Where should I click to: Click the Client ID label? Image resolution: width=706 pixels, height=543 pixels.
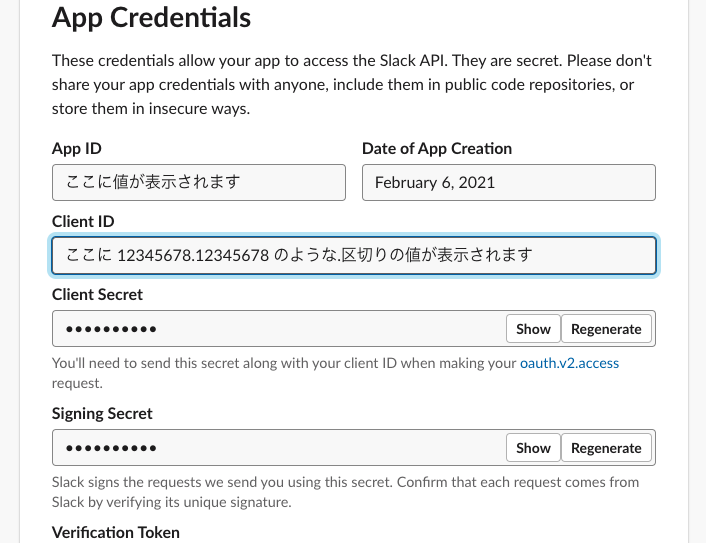85,220
